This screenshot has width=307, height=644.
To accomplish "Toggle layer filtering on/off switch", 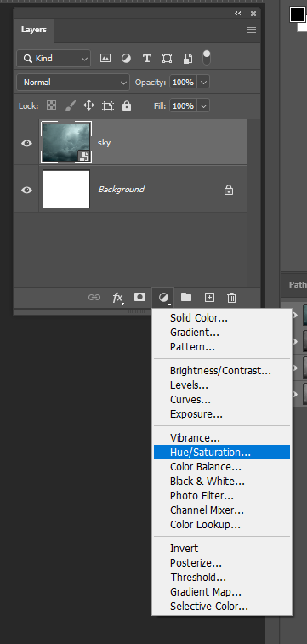I will pos(207,58).
